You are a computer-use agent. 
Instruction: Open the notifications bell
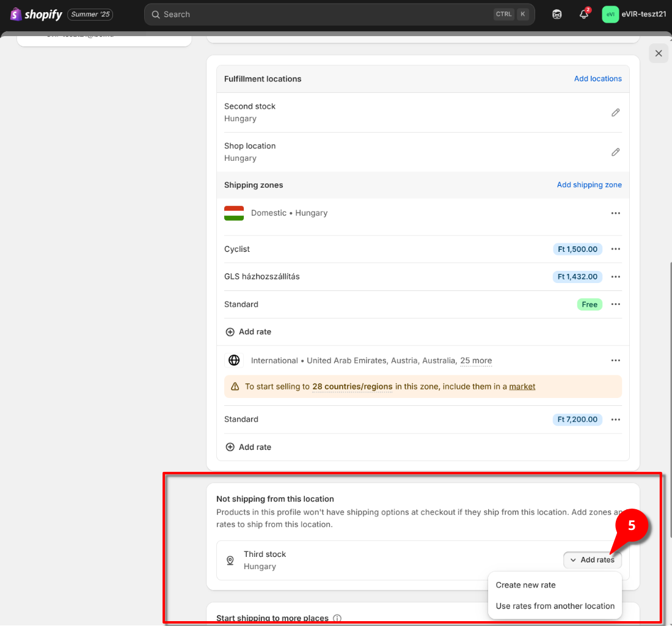coord(583,15)
